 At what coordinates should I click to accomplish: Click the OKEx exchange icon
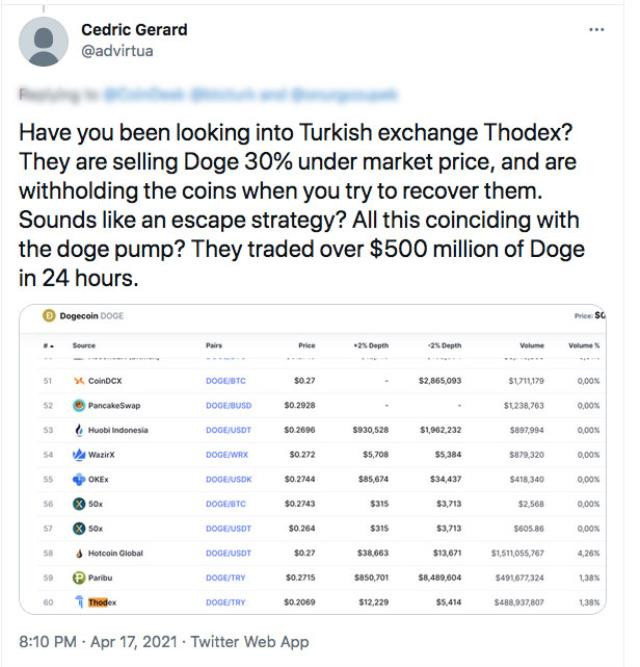click(x=79, y=479)
